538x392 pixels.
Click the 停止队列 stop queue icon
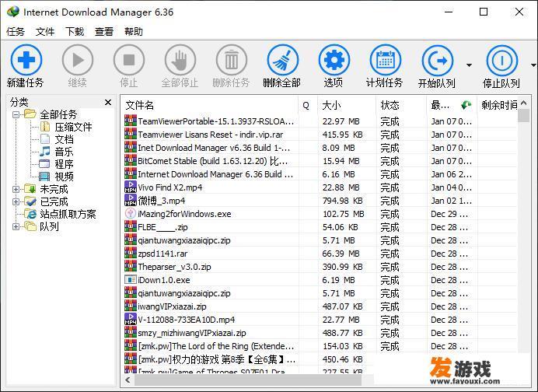point(502,61)
